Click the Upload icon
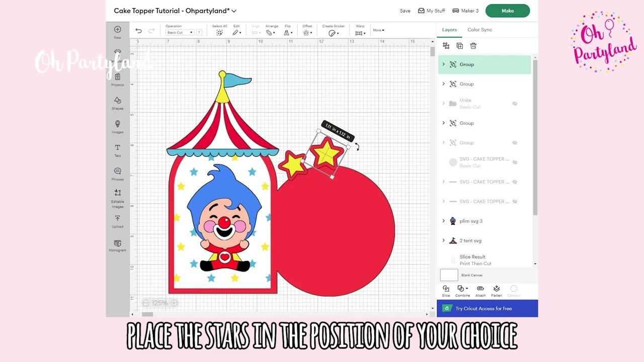This screenshot has height=362, width=644. tap(118, 219)
